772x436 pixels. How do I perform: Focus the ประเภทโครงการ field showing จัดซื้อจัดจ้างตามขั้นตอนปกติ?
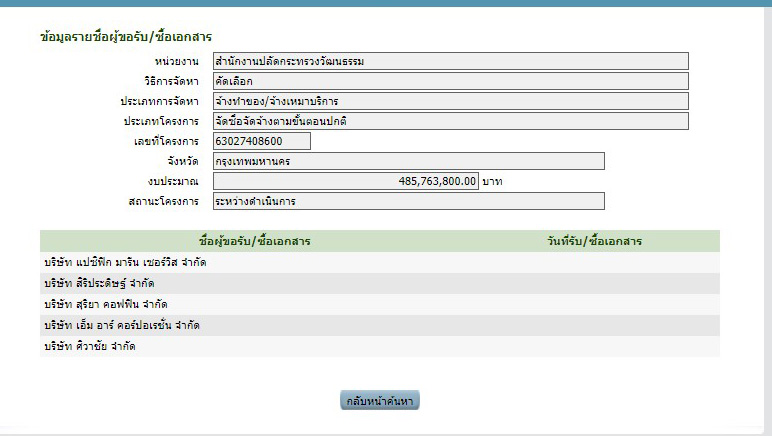450,121
